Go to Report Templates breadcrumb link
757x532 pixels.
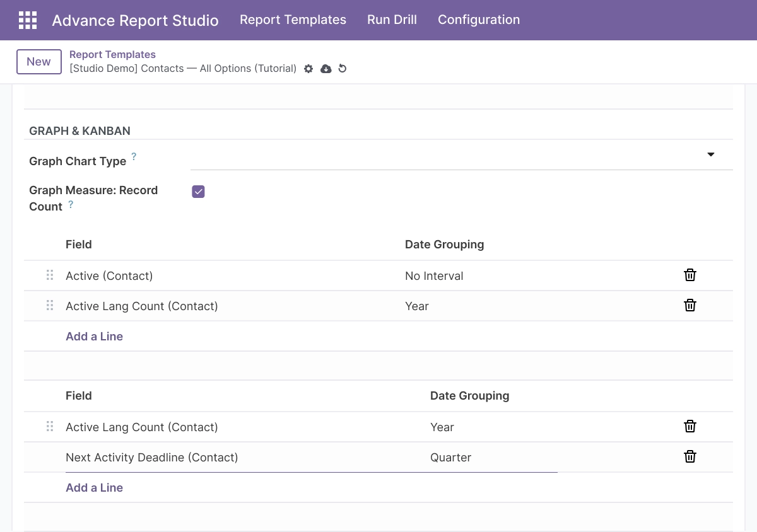[112, 55]
